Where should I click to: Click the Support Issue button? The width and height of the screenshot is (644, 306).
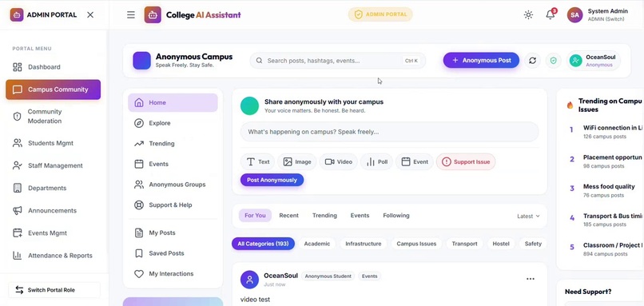[x=466, y=162]
